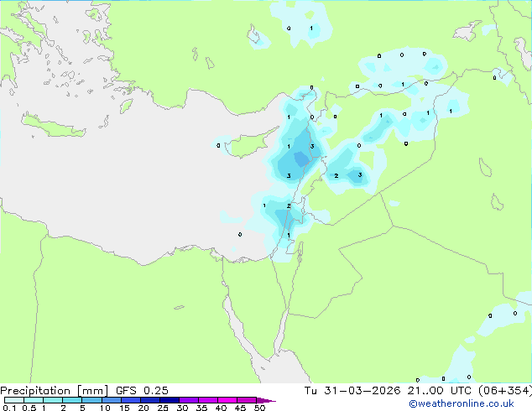Click the legend arrow tip beyond 50
The image size is (532, 411).
[x=266, y=400]
